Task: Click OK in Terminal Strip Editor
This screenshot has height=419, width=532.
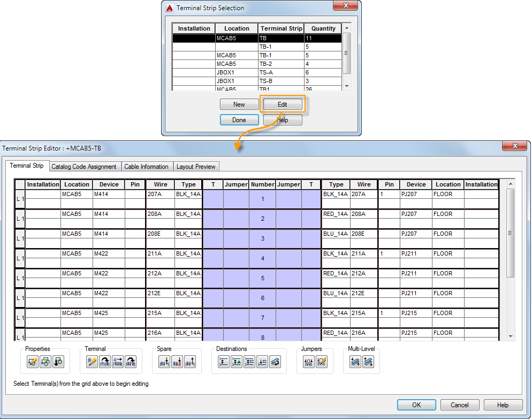Action: click(416, 405)
